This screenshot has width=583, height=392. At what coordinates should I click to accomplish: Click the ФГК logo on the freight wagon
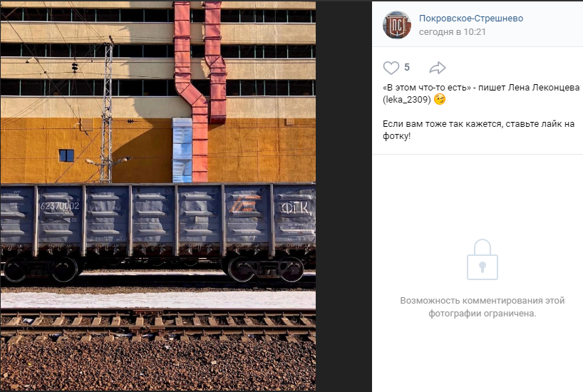(x=295, y=208)
